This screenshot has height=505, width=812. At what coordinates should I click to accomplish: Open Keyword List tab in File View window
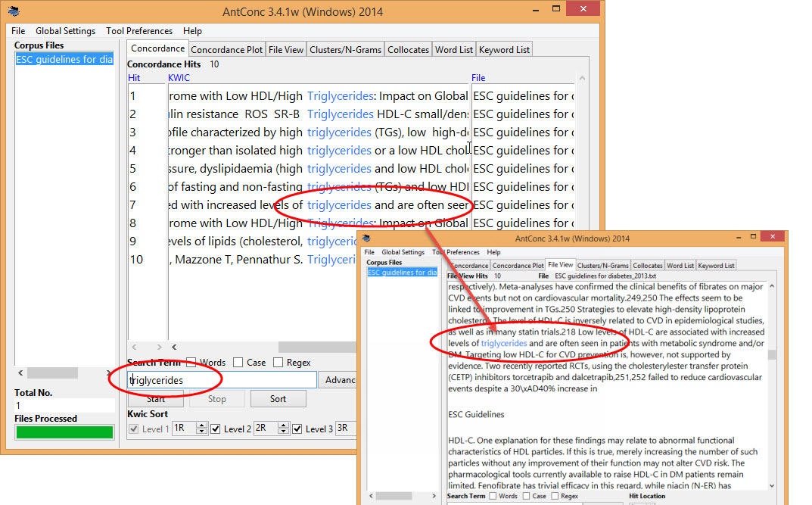[716, 266]
